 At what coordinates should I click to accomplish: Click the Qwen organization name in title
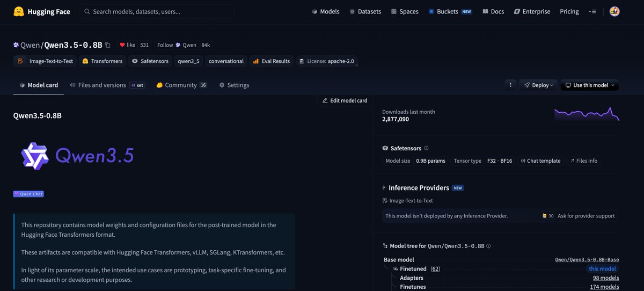[x=30, y=45]
